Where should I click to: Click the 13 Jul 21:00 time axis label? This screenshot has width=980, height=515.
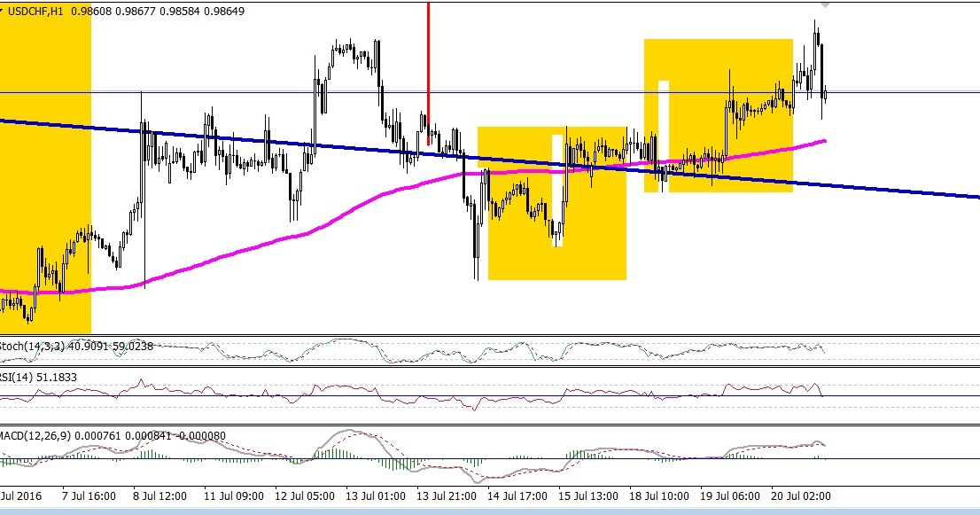pos(447,495)
